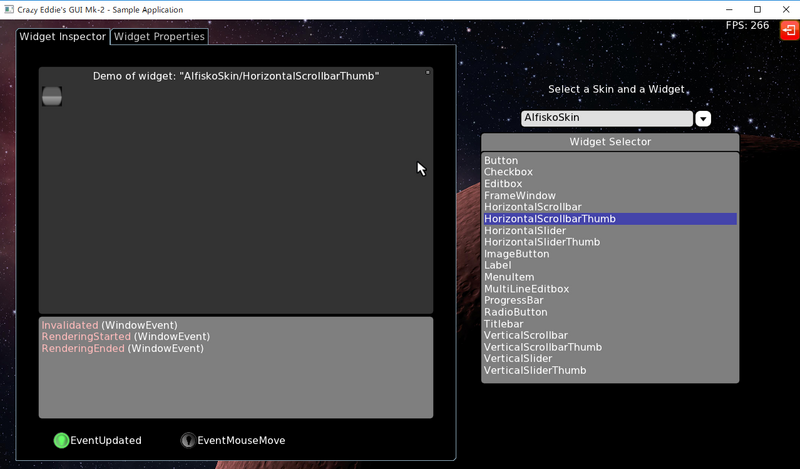
Task: Choose HorizontalSlider from the list
Action: pyautogui.click(x=525, y=231)
